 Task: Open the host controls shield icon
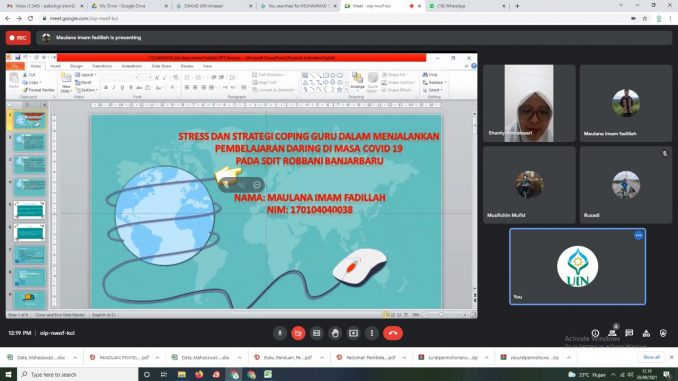(663, 333)
